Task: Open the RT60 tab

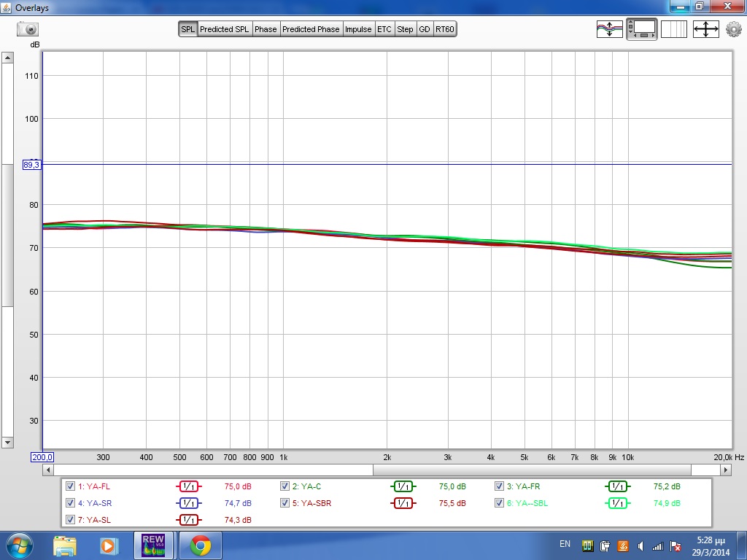Action: [x=445, y=29]
